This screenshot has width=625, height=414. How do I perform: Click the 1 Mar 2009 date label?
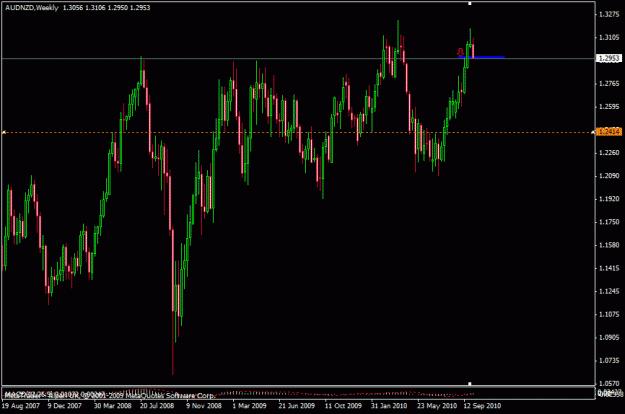coord(250,406)
